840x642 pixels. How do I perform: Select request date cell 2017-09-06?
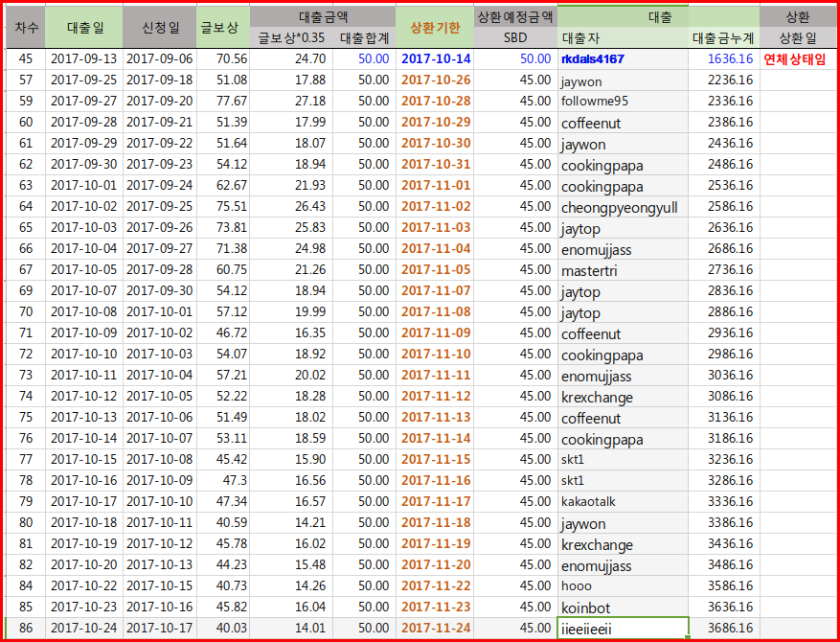pos(160,59)
